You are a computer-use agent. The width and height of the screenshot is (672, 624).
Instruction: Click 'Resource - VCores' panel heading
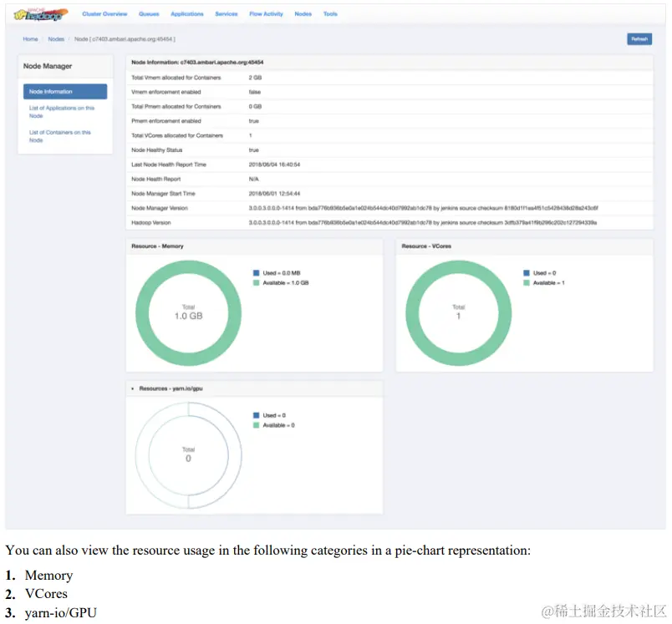click(426, 246)
